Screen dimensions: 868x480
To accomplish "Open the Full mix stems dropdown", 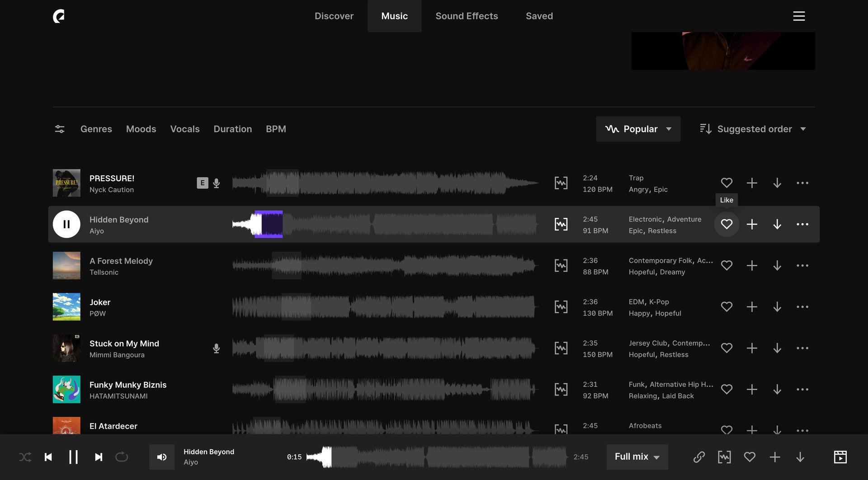I will [637, 456].
